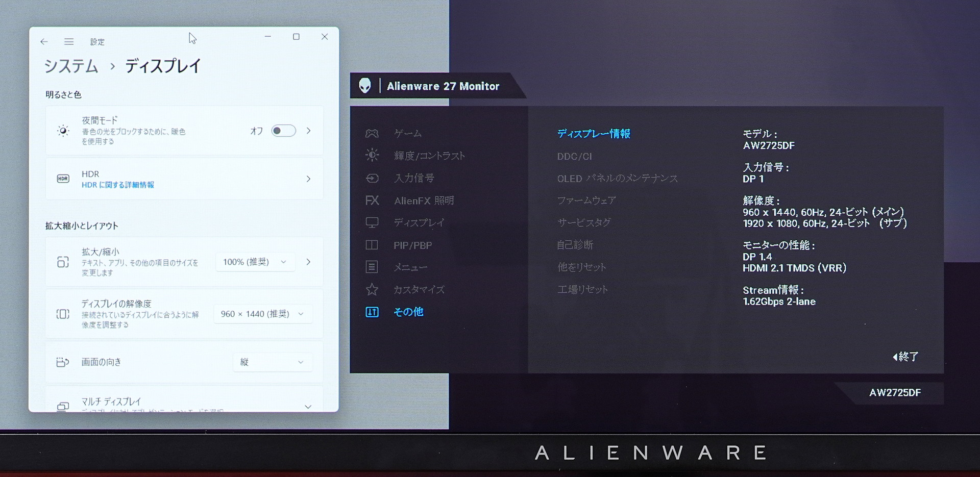Click the 終了 (Exit) button in OSD
This screenshot has width=980, height=477.
[x=905, y=357]
